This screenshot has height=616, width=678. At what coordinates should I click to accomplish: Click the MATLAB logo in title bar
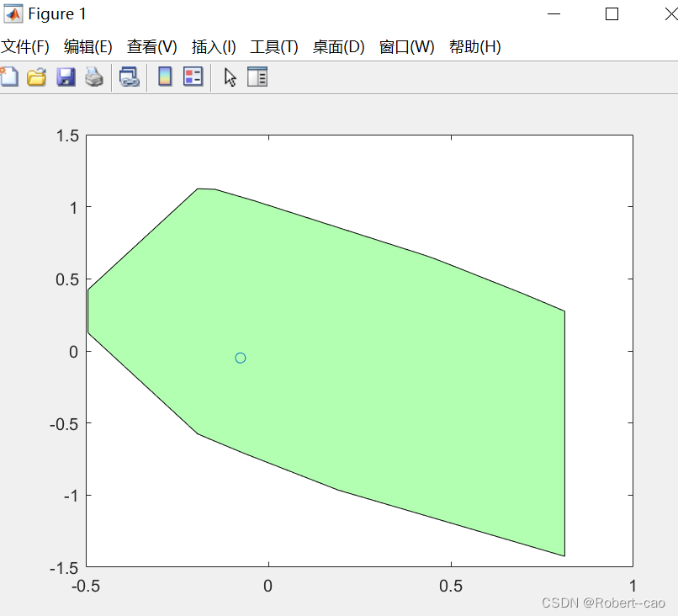point(13,13)
